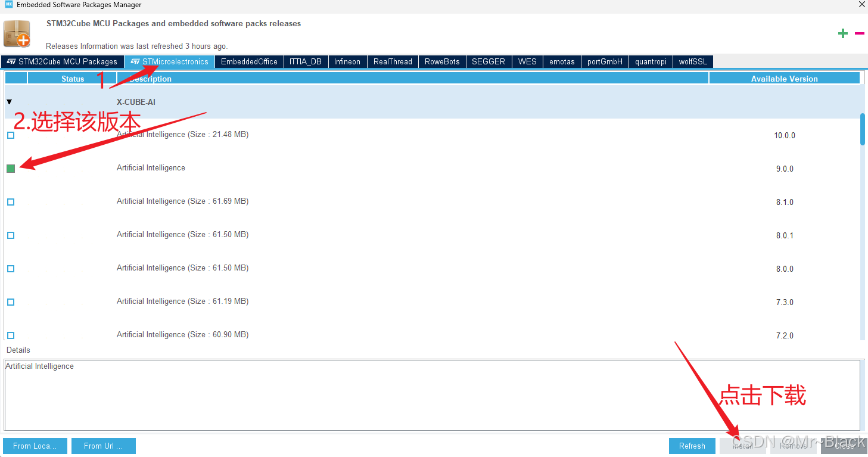Open the wolfSSL tab
Screen dimensions: 868x457
(693, 61)
